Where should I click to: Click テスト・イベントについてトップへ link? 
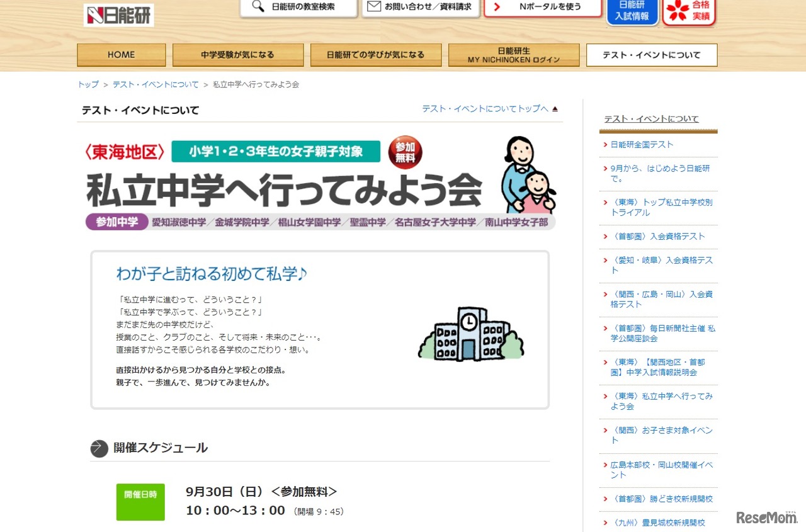[485, 109]
